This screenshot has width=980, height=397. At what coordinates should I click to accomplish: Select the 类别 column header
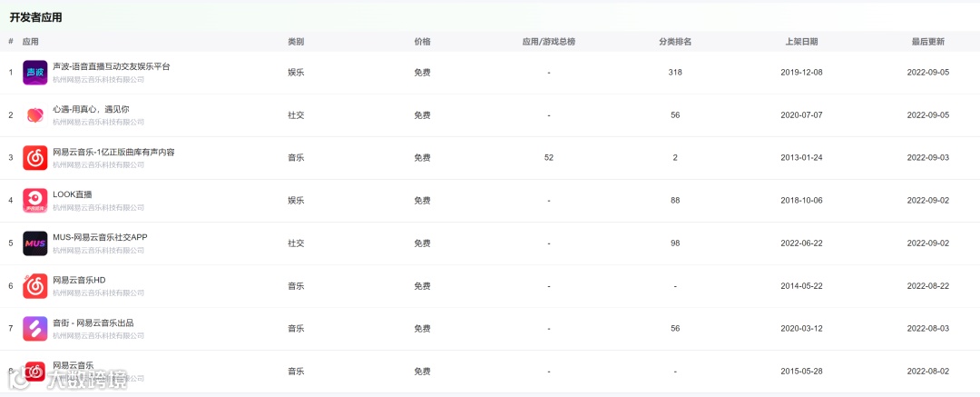pyautogui.click(x=296, y=42)
